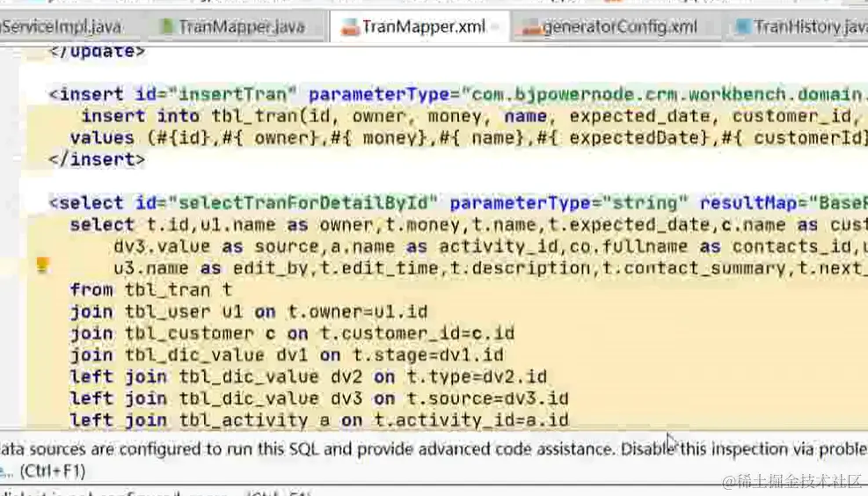Click the 'left join tbl_dic_value dv2' line
868x496 pixels.
[x=309, y=377]
